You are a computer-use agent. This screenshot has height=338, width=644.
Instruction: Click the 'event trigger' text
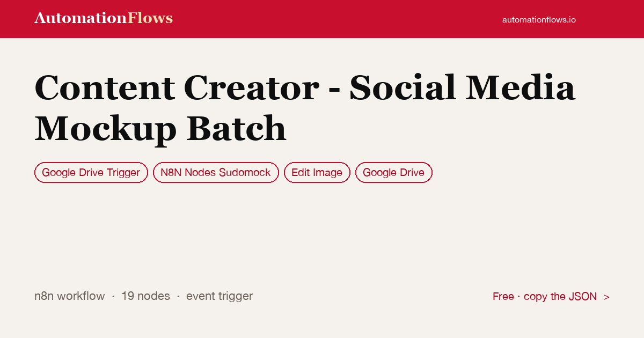coord(219,296)
